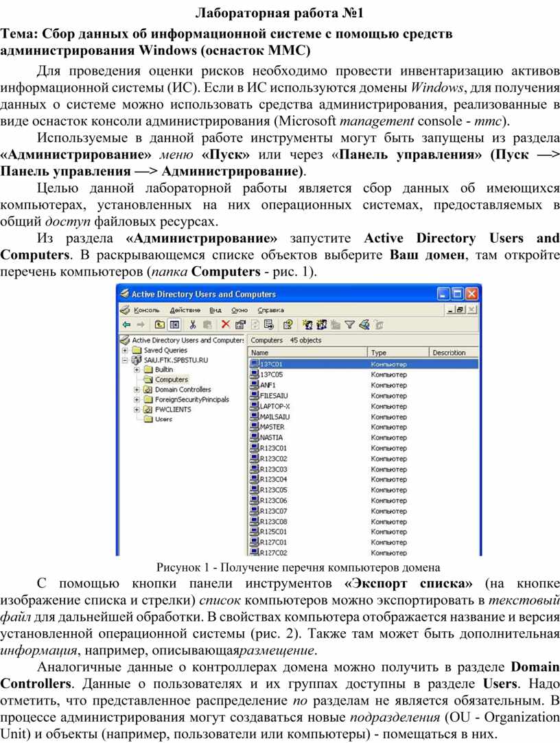Click the computer icon beside NASTIA

(254, 438)
